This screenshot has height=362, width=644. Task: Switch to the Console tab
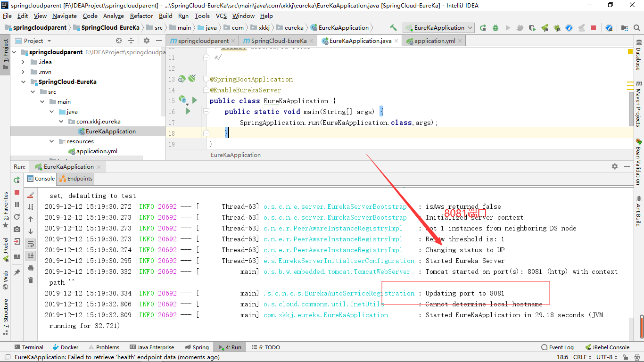point(41,179)
